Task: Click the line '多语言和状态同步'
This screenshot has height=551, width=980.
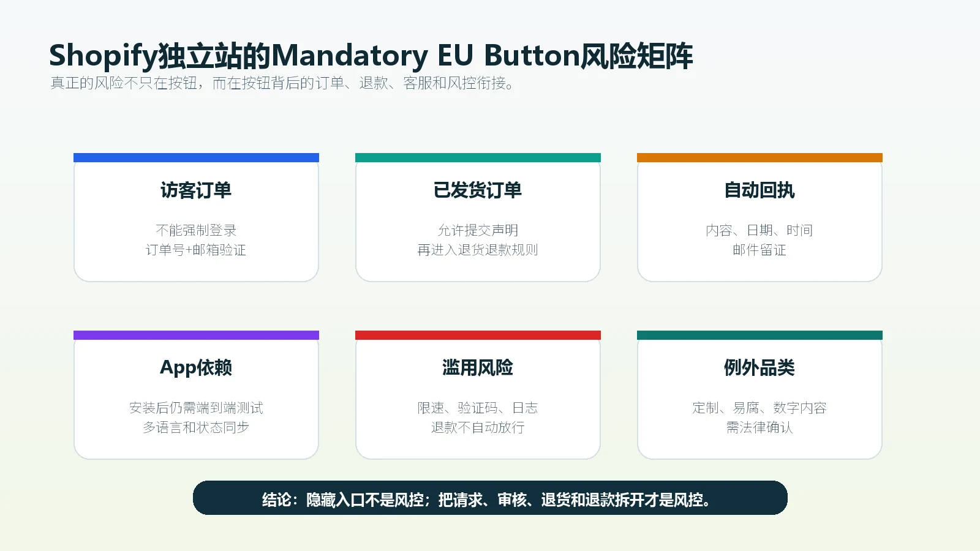Action: [x=196, y=427]
